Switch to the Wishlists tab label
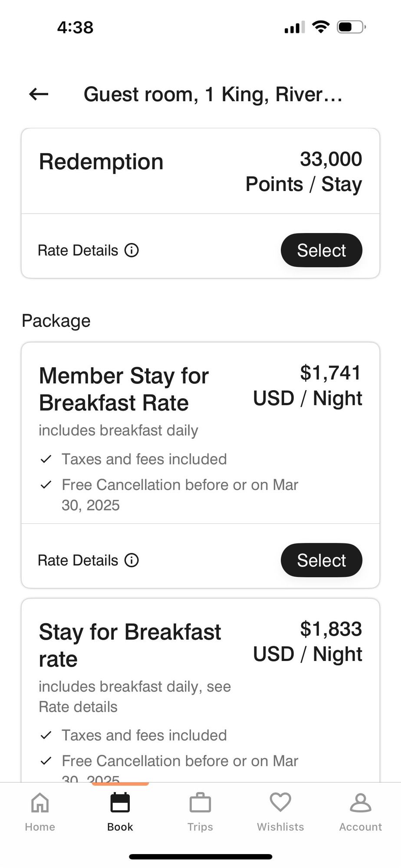The image size is (401, 868). point(280,827)
